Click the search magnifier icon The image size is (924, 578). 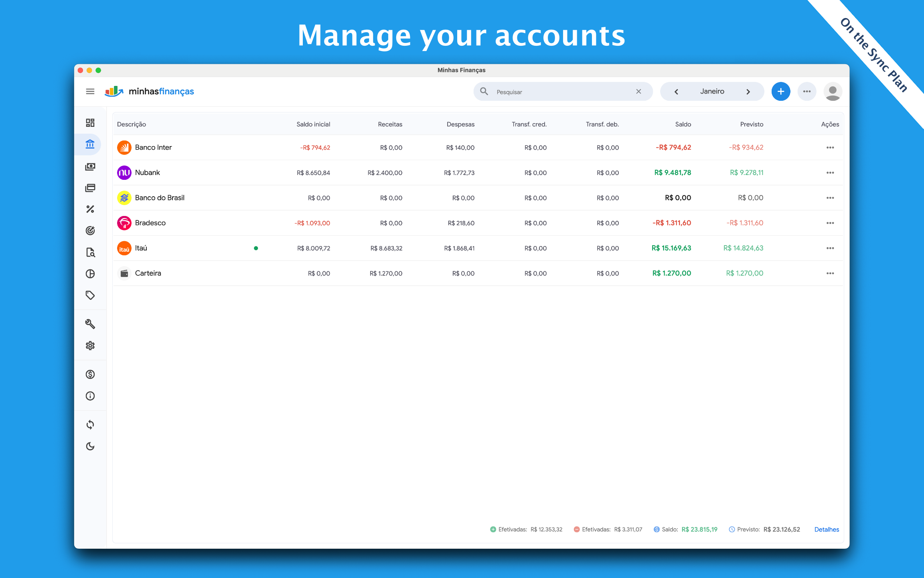484,92
